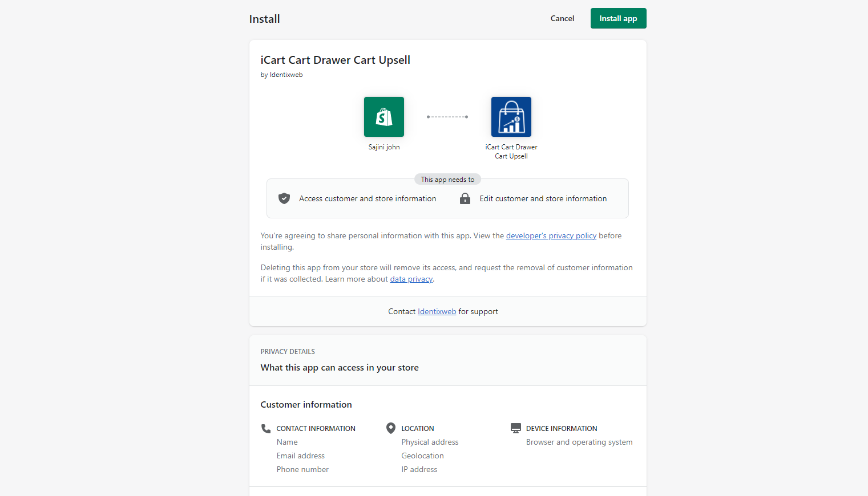Follow the Identixweb support contact link
This screenshot has height=496, width=868.
pyautogui.click(x=437, y=311)
